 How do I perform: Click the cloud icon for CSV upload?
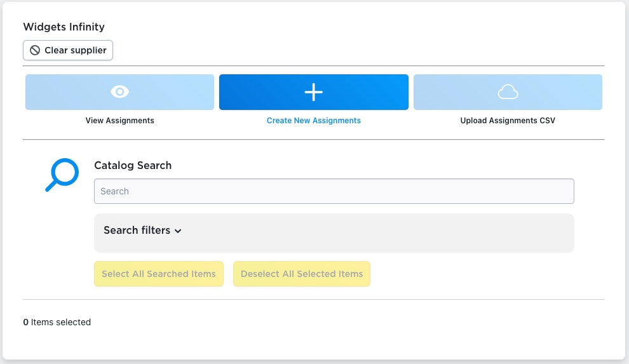point(508,92)
